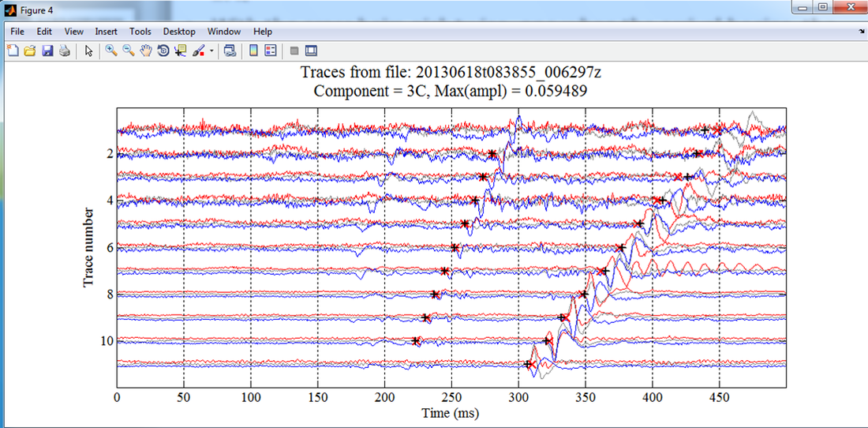Image resolution: width=868 pixels, height=428 pixels.
Task: Activate the Zoom Out tool
Action: [x=129, y=51]
